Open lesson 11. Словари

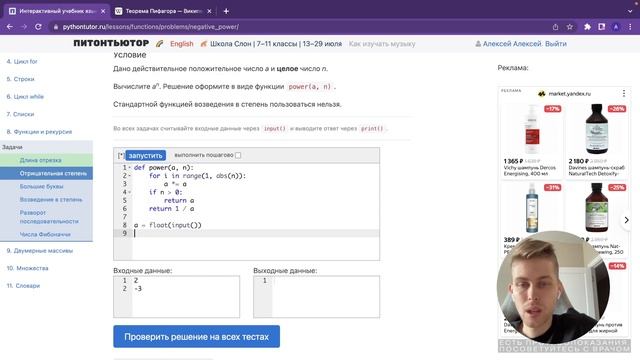tap(23, 286)
